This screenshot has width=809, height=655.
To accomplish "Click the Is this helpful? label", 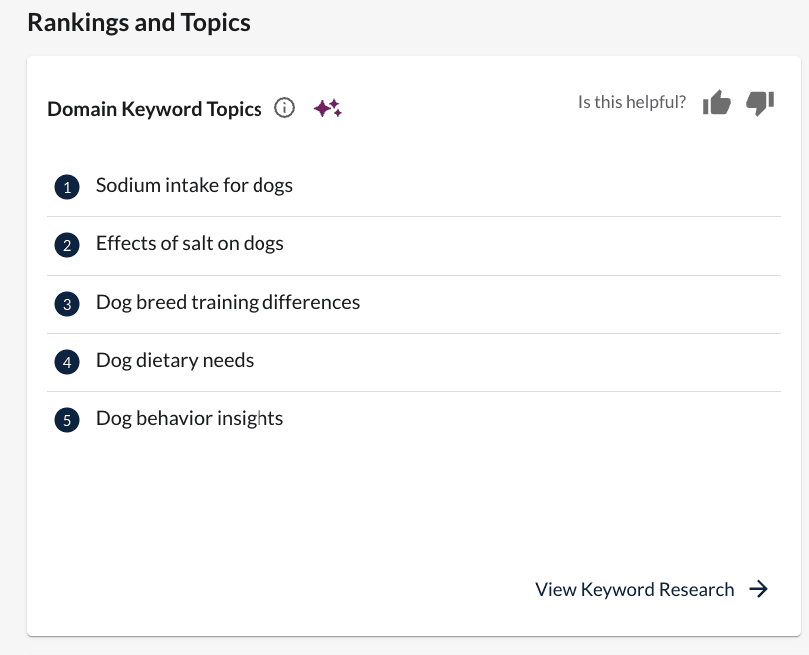I will click(x=631, y=102).
